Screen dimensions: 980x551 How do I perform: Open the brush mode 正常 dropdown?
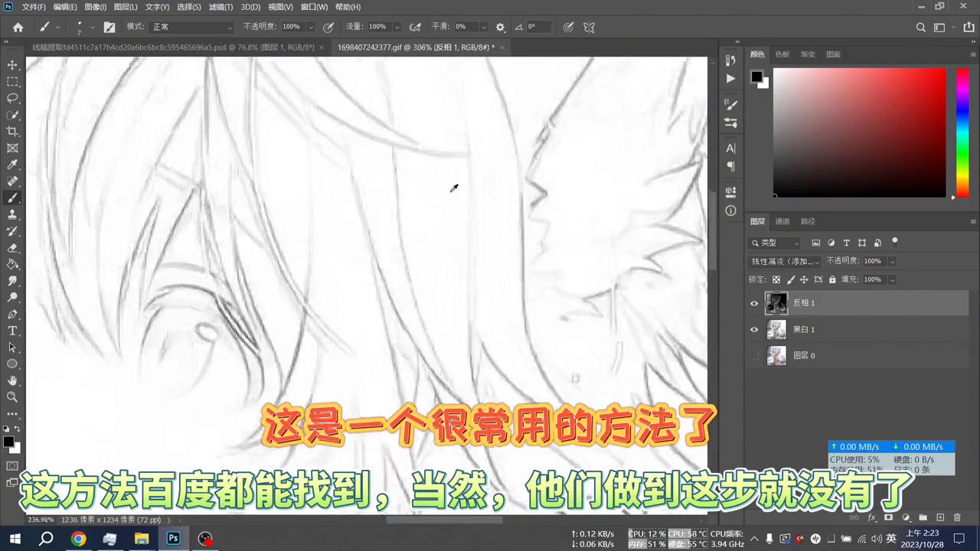(191, 27)
